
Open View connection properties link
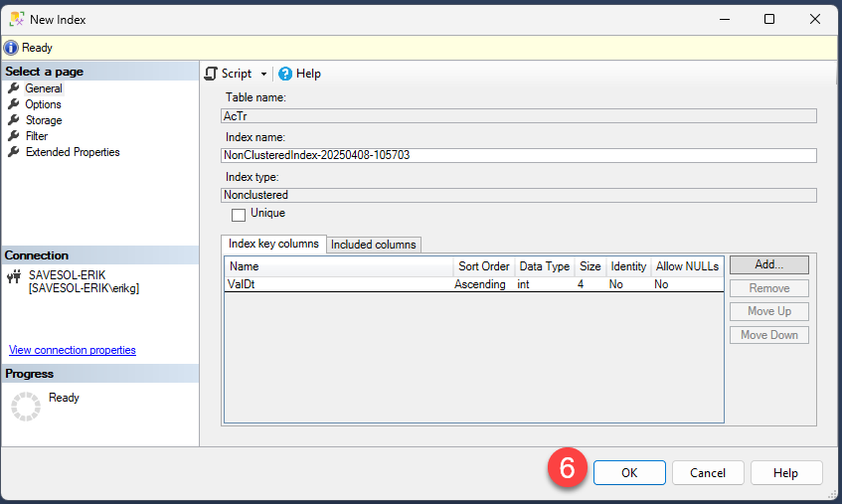coord(72,350)
